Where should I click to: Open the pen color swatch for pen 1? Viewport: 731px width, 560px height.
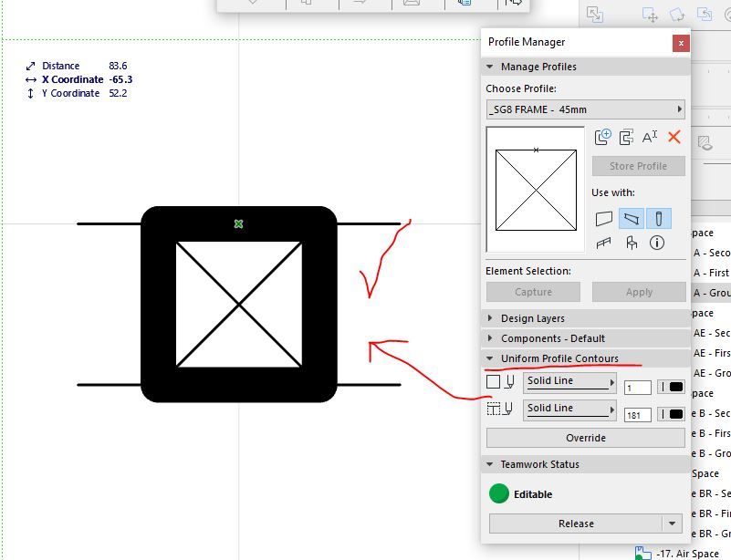(x=672, y=387)
